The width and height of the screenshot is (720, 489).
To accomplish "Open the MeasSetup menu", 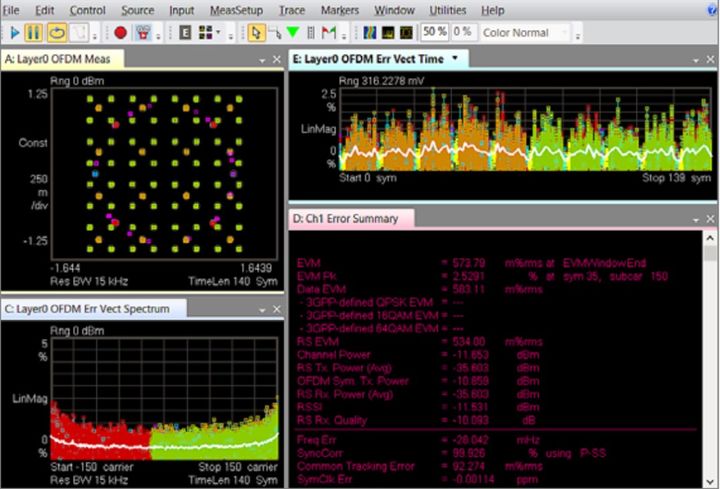I will coord(236,10).
